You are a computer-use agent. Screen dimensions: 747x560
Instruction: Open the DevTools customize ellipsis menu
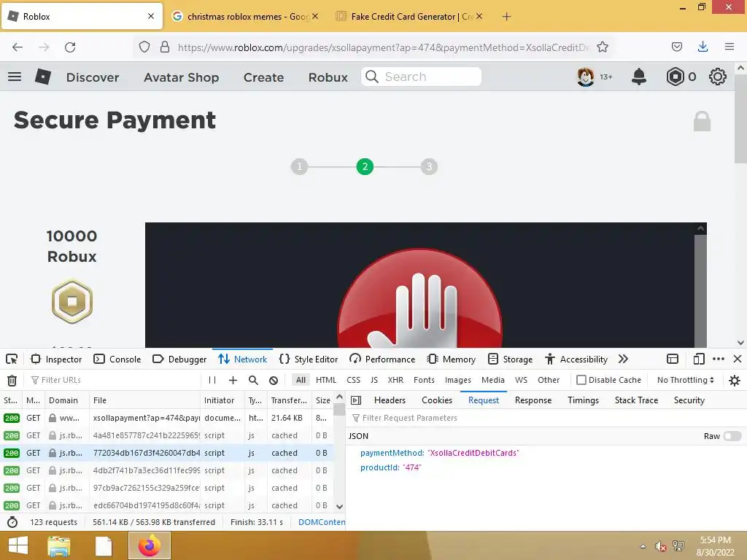719,359
